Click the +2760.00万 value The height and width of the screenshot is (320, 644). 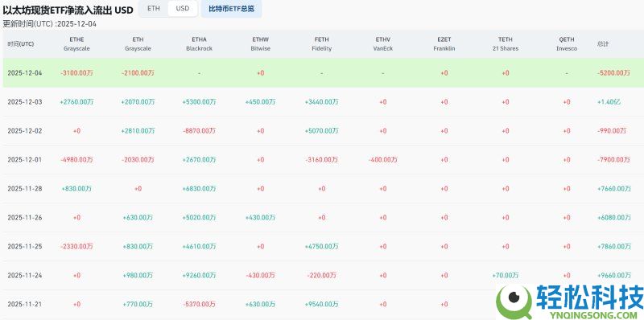[76, 102]
